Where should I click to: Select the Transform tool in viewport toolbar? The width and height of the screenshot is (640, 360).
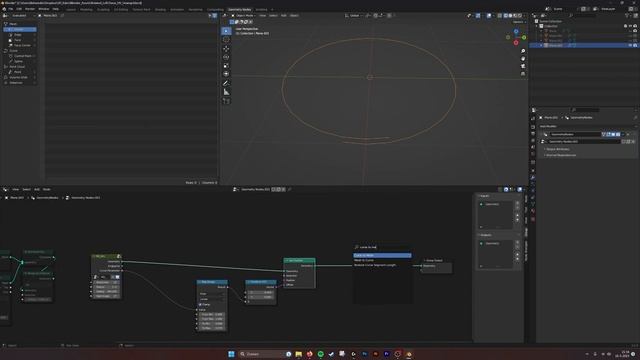pos(226,74)
